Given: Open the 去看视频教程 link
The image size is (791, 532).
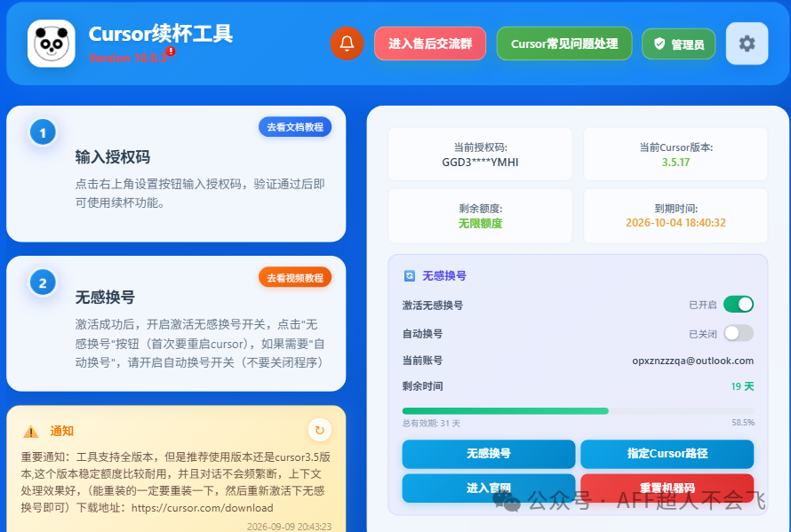Looking at the screenshot, I should 295,278.
